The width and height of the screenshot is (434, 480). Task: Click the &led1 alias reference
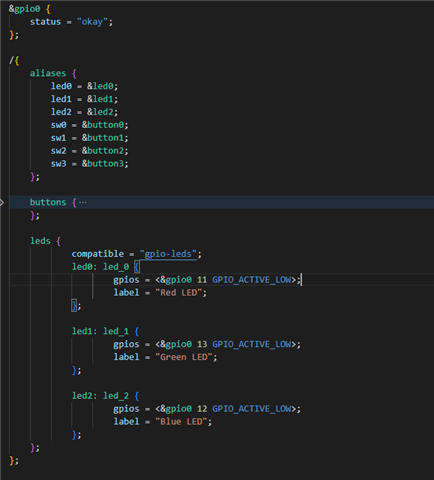pos(100,99)
